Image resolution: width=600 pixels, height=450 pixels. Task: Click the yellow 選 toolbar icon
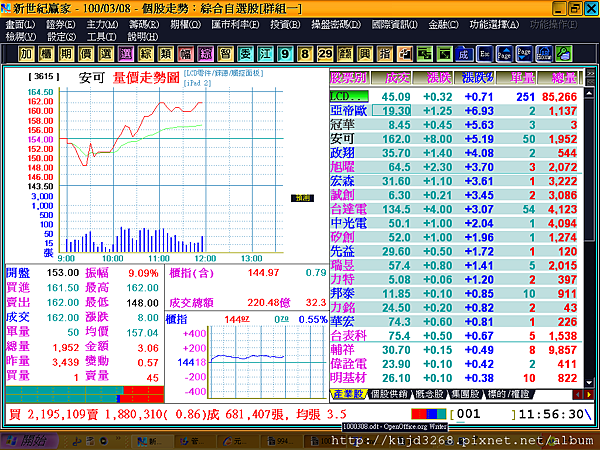point(106,54)
